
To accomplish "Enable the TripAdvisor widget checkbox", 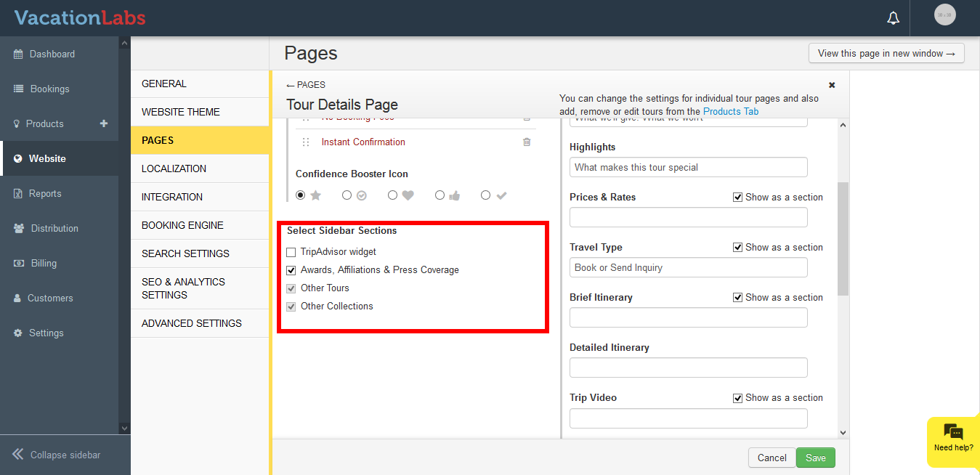I will (291, 252).
